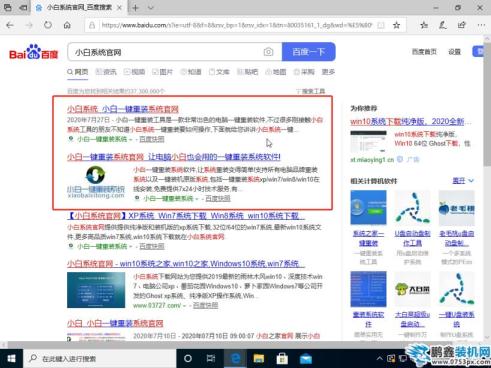This screenshot has height=368, width=491.
Task: Expand the tab list chevron
Action: point(151,8)
